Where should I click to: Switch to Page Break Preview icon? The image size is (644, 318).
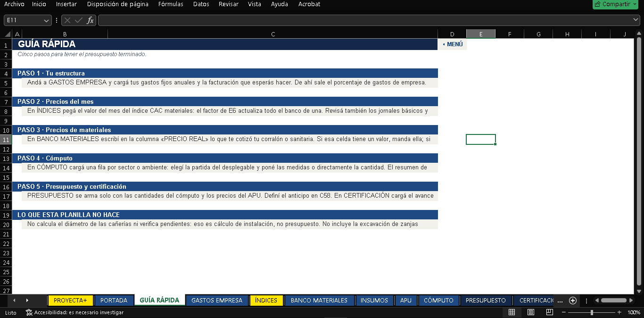[549, 312]
